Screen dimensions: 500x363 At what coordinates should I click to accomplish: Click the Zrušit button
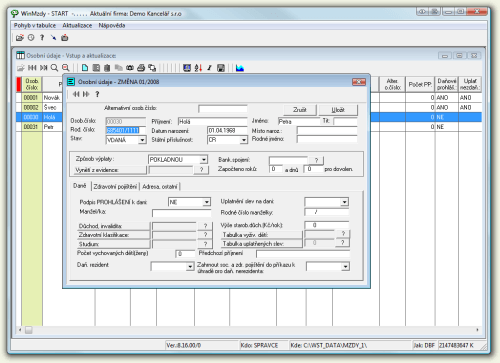tap(300, 110)
